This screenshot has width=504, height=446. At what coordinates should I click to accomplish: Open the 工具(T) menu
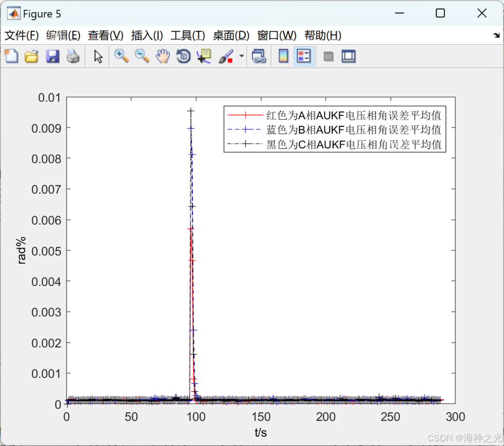coord(188,35)
